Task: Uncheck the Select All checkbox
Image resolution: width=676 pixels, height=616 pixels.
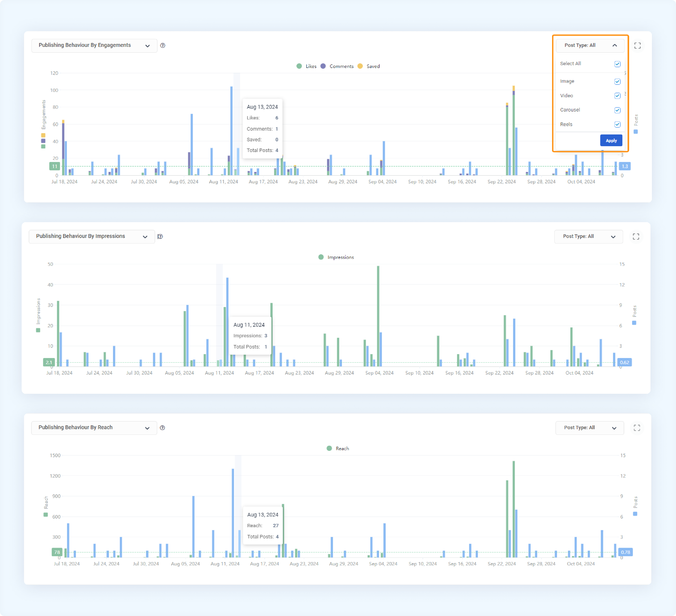Action: point(617,64)
